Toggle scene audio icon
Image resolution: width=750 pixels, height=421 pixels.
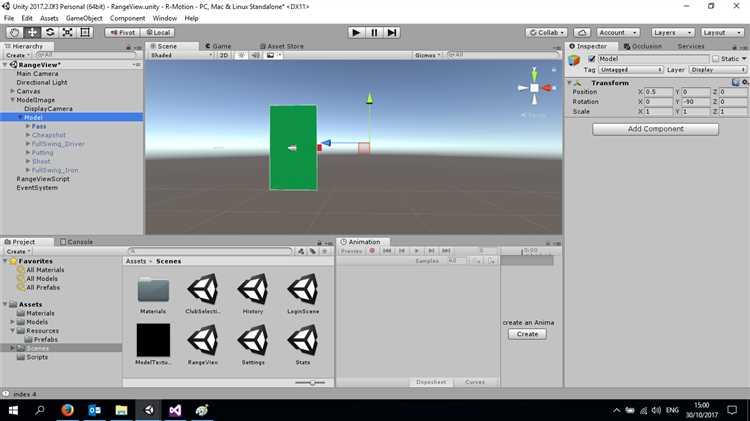point(255,55)
